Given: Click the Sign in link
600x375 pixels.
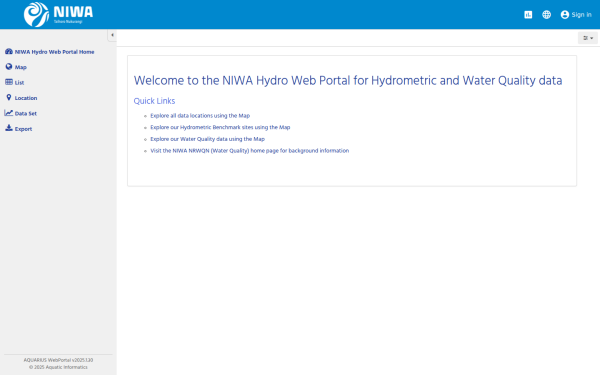Looking at the screenshot, I should 581,15.
